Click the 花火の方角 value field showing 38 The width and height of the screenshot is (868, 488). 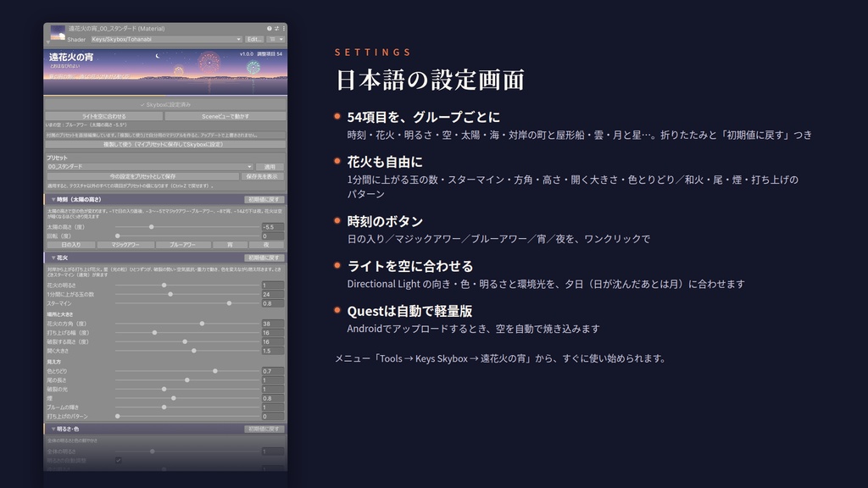point(272,324)
